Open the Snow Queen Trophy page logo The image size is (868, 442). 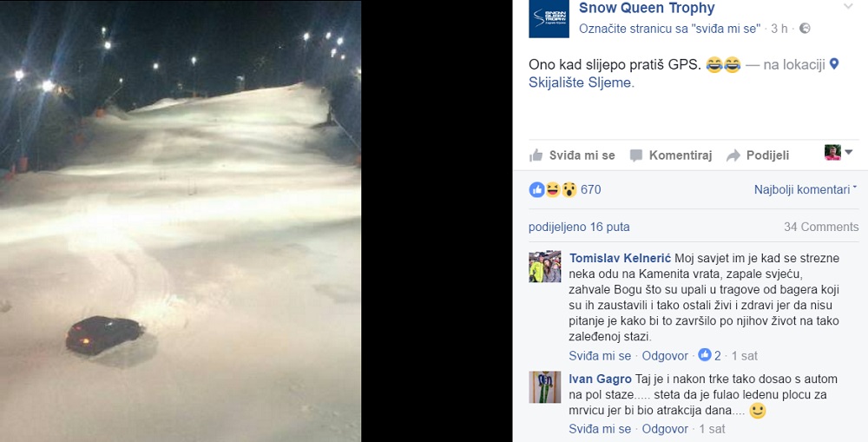coord(549,18)
